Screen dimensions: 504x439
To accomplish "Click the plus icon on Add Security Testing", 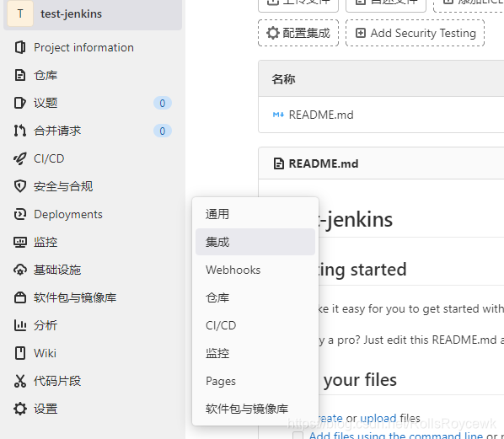I will [361, 33].
